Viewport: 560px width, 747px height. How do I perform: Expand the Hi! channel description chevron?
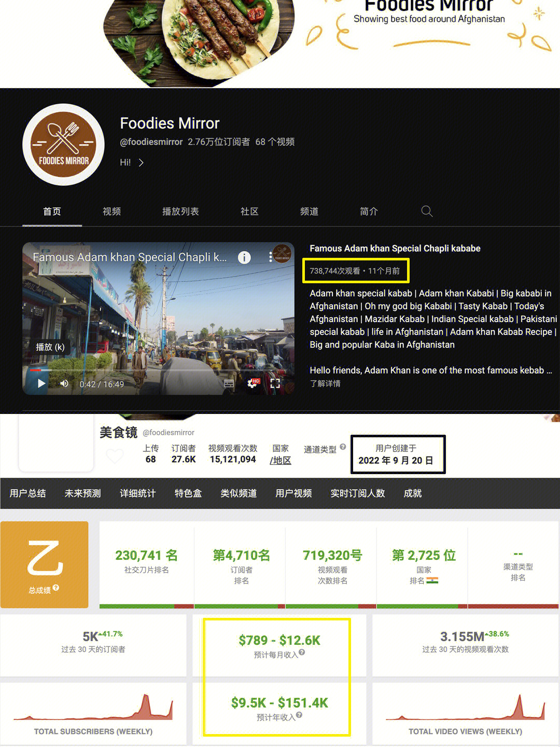click(141, 162)
